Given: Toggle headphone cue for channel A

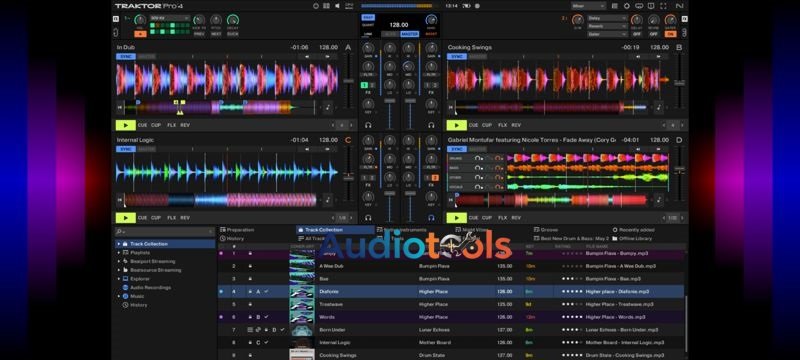Looking at the screenshot, I should [368, 125].
